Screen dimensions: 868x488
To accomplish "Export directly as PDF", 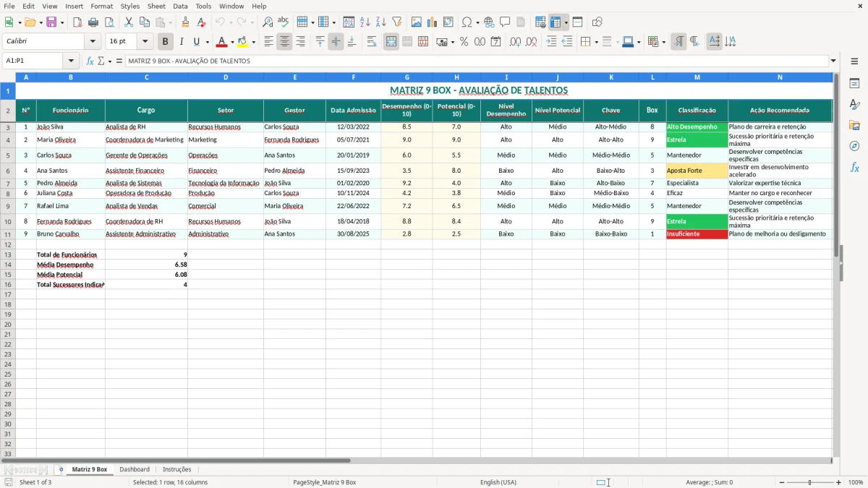I will coord(77,22).
